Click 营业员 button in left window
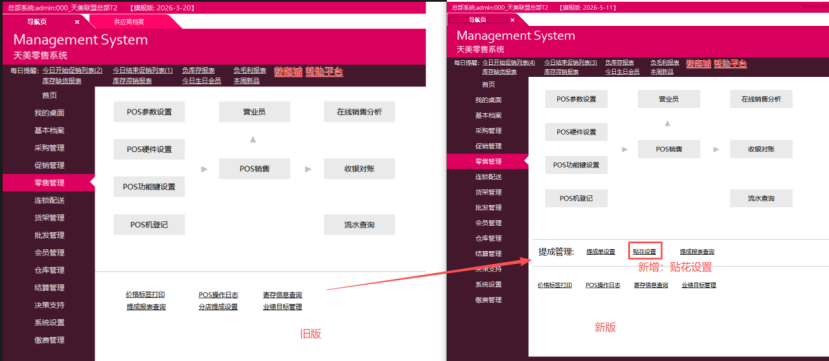 coord(254,112)
